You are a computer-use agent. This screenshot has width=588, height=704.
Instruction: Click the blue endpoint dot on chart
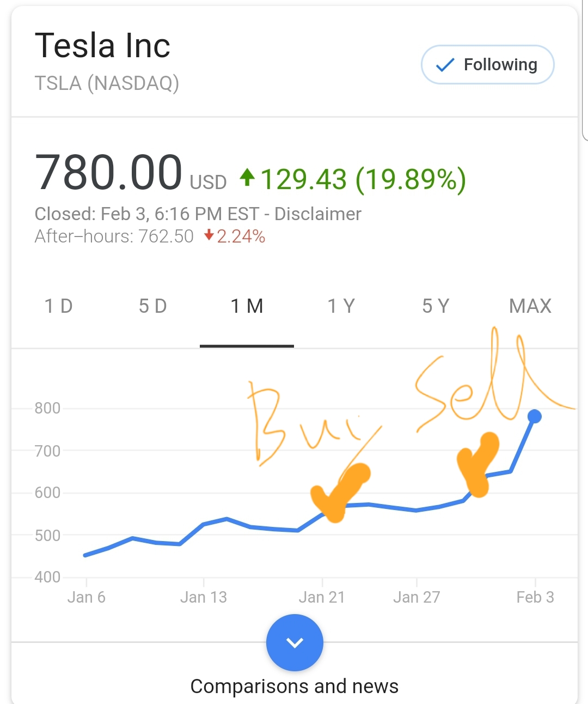point(535,416)
